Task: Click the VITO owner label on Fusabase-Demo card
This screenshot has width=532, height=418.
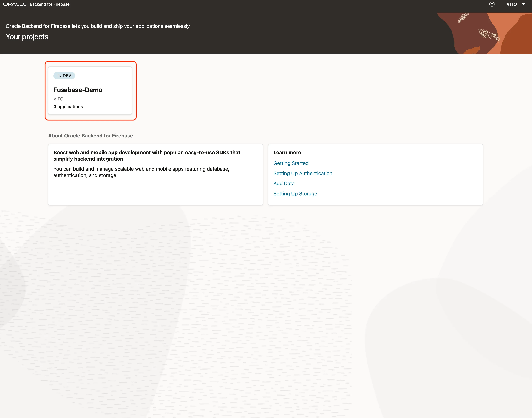Action: tap(58, 99)
